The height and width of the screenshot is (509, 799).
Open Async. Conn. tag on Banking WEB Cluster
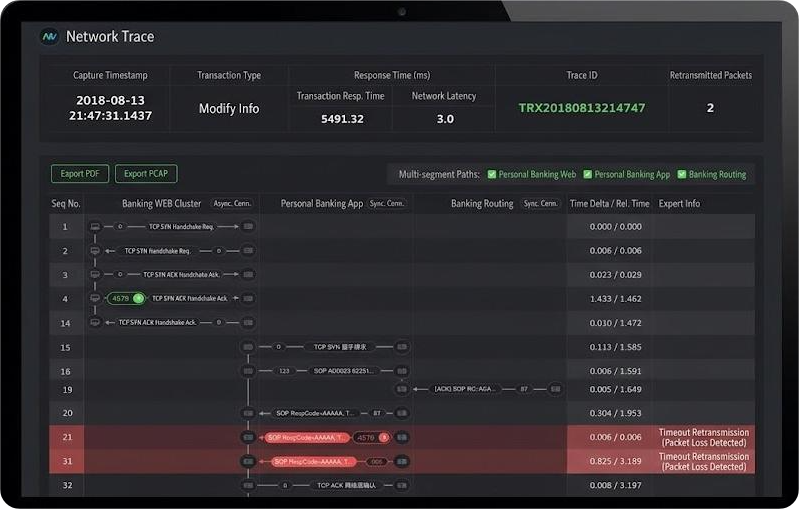232,203
